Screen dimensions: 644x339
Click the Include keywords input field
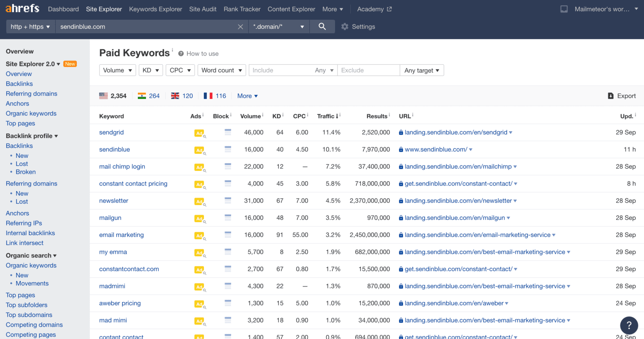[x=281, y=70]
